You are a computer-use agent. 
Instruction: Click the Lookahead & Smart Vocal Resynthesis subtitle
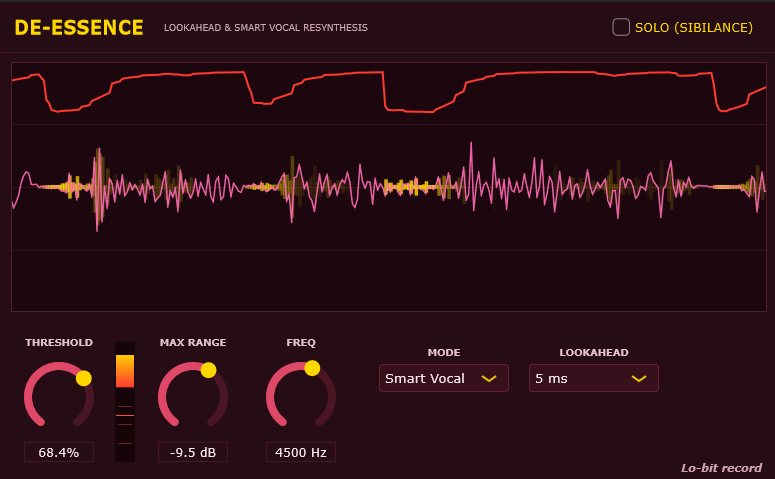coord(266,28)
